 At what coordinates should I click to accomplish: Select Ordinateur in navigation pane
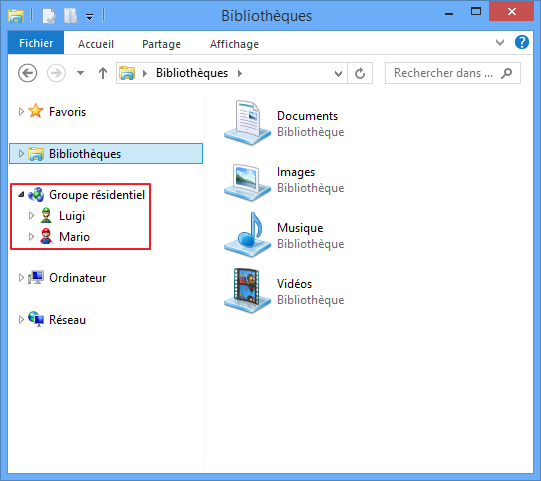(78, 278)
